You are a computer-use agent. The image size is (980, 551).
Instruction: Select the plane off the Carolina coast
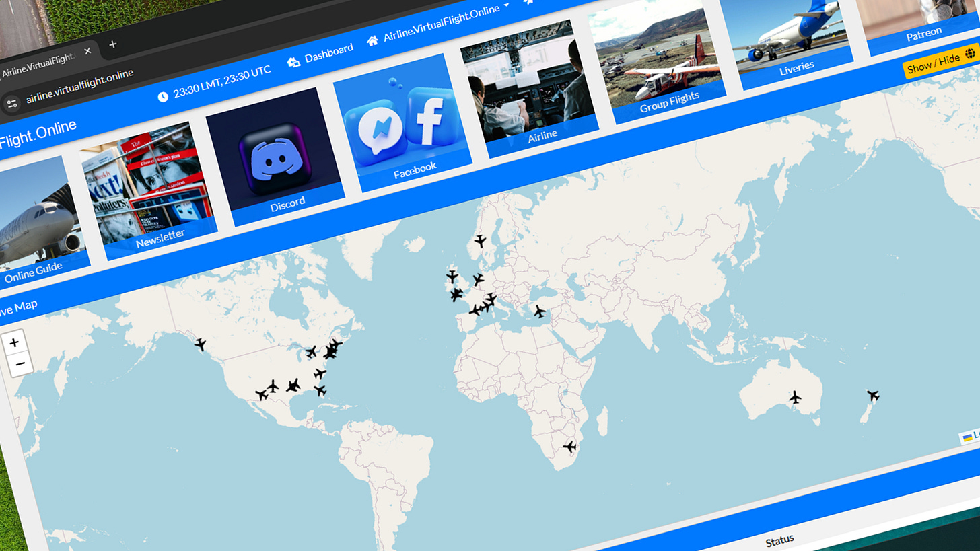320,374
